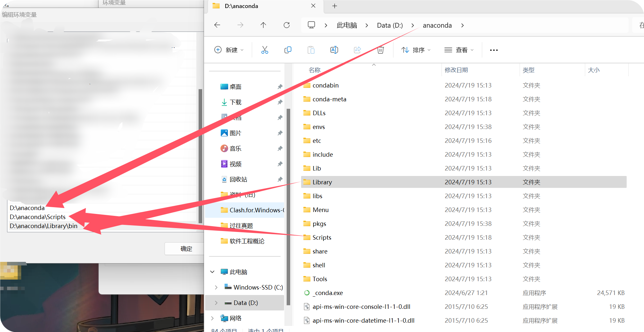Select D:\anaconda path entry

[x=27, y=208]
